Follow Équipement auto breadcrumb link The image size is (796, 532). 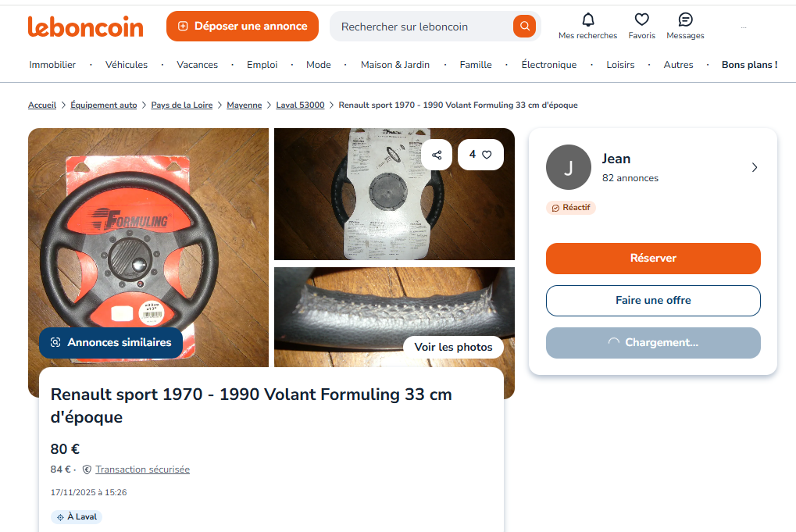tap(104, 105)
